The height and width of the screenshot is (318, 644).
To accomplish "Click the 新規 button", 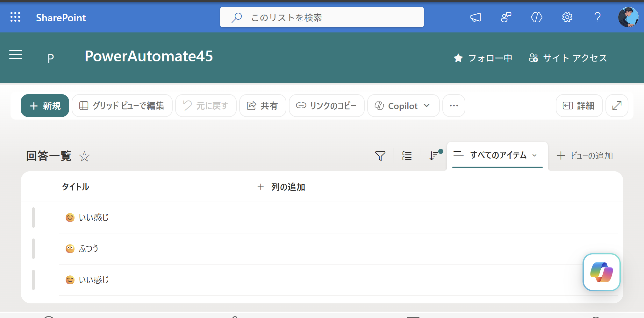I will tap(45, 106).
